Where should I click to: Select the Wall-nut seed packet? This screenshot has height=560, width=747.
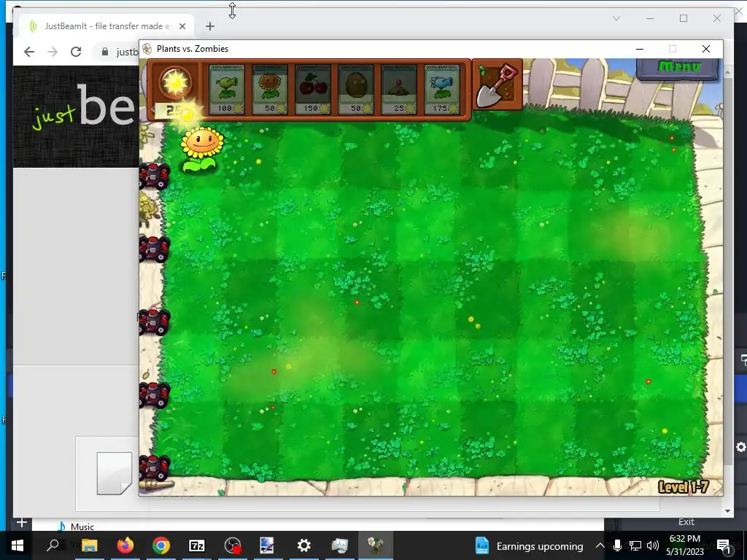tap(355, 90)
